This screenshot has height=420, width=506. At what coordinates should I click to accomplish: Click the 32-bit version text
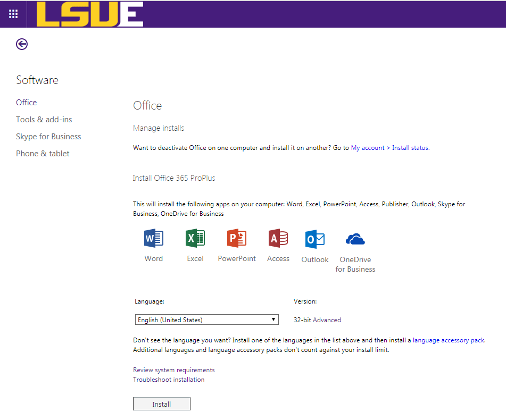point(302,320)
